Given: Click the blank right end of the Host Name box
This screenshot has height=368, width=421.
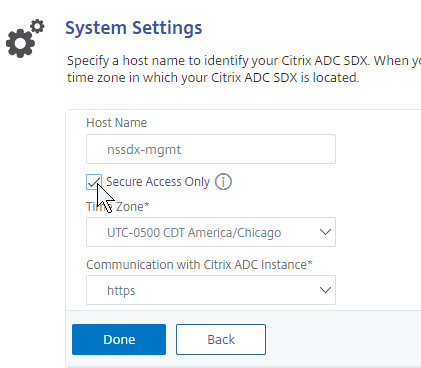Looking at the screenshot, I should [x=300, y=149].
